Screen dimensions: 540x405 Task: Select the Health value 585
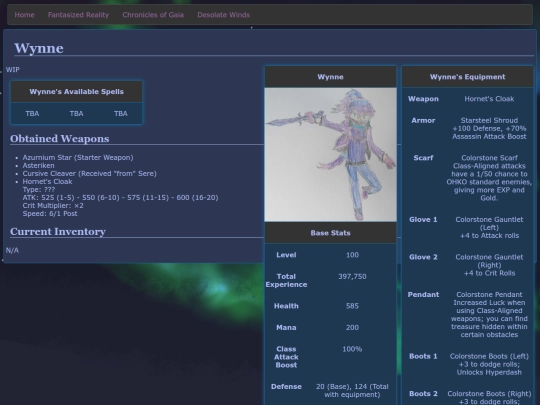(352, 306)
